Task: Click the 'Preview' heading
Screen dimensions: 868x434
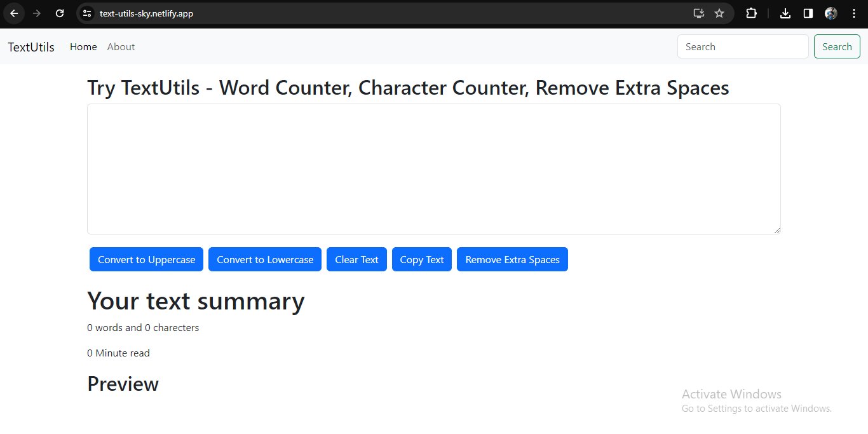Action: (123, 384)
